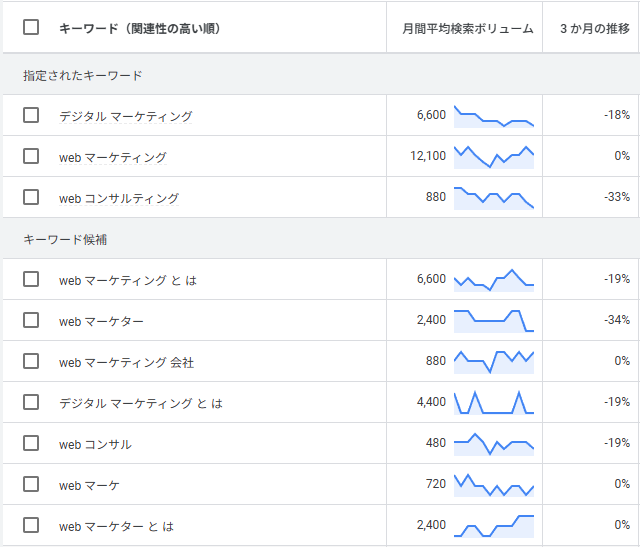Show trend chart for web マーケター とは
The image size is (640, 547).
[494, 526]
